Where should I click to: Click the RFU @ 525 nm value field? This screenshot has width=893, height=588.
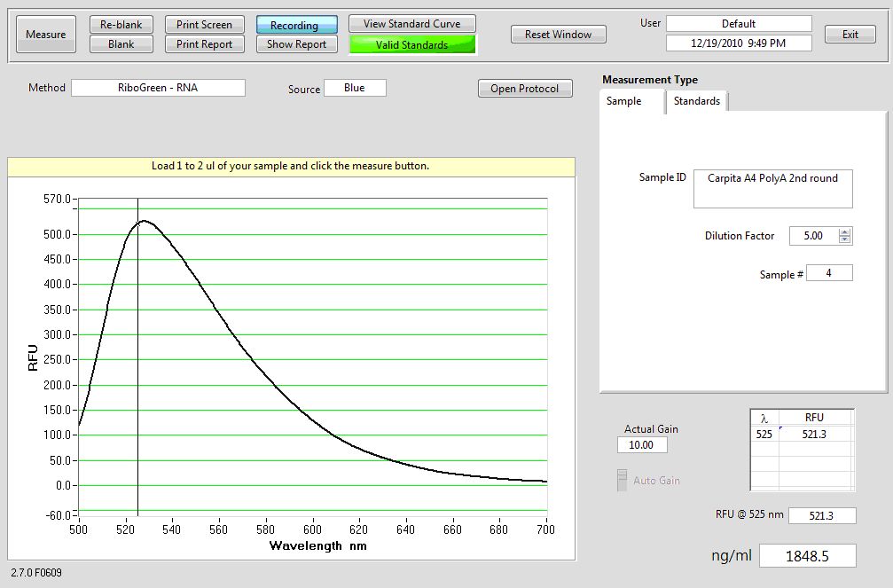click(822, 515)
